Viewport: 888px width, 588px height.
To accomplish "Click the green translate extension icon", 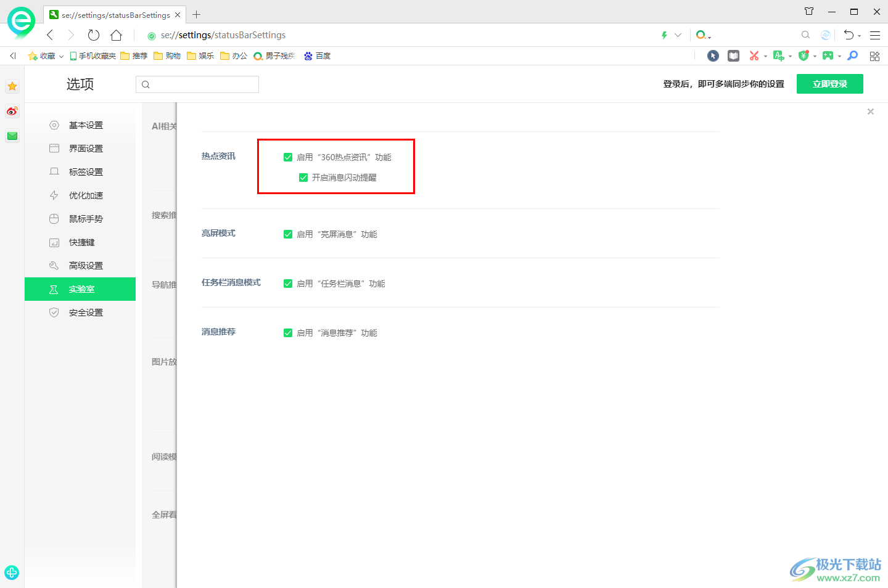I will (x=778, y=56).
